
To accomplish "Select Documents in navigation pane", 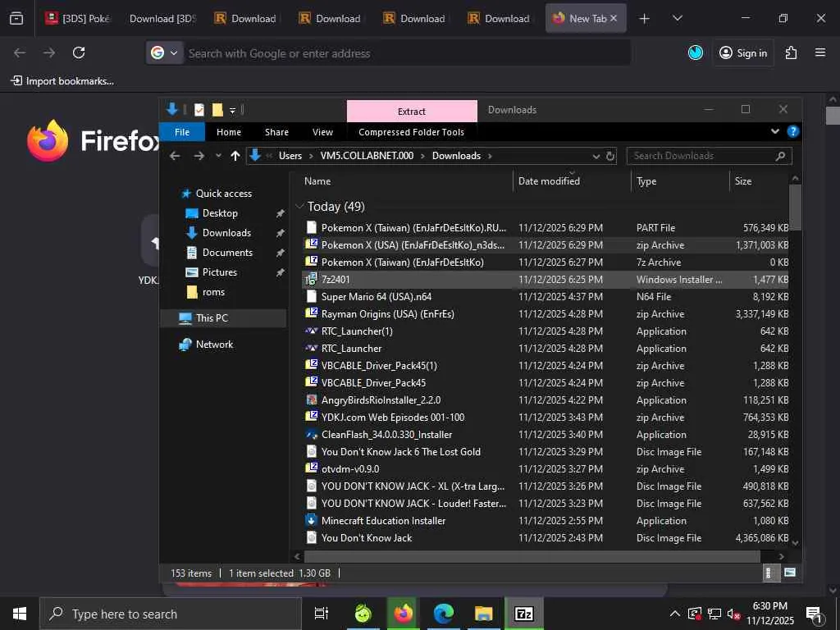I will (x=227, y=253).
